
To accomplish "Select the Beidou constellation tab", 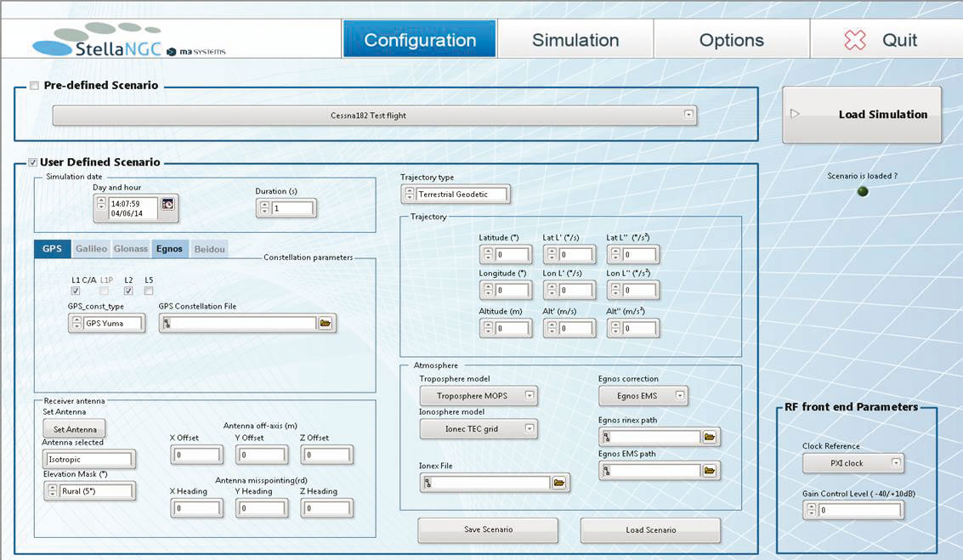I will click(209, 249).
